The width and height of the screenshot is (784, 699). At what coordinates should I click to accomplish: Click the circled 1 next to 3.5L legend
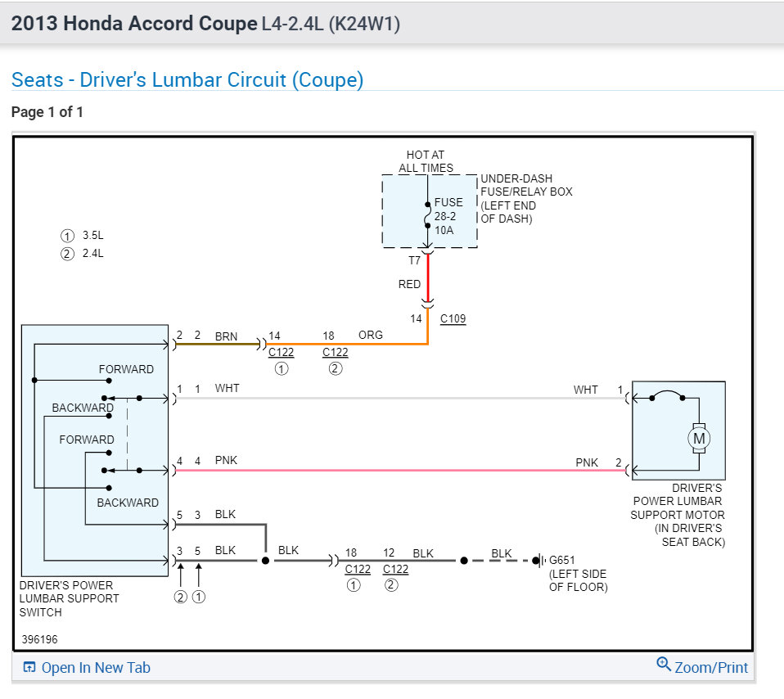[x=67, y=236]
